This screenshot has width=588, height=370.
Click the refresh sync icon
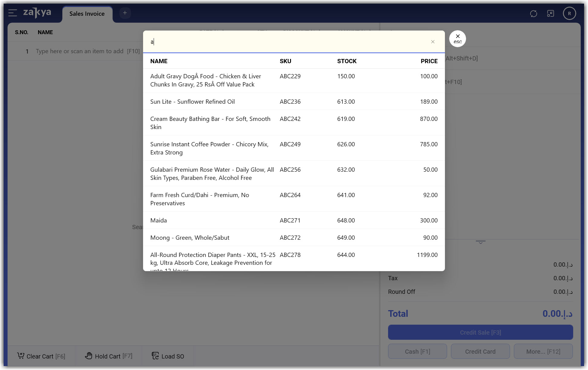[x=533, y=14]
